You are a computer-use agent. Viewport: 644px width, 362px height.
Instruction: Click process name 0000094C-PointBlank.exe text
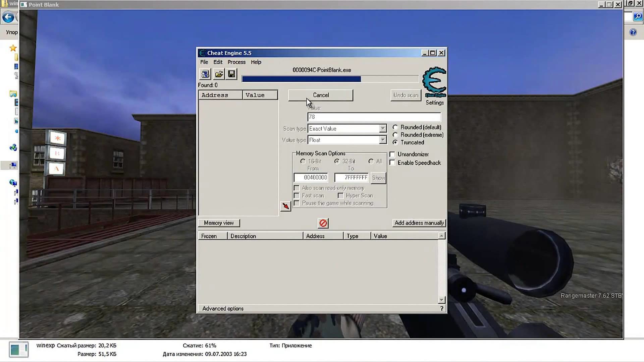click(x=322, y=70)
